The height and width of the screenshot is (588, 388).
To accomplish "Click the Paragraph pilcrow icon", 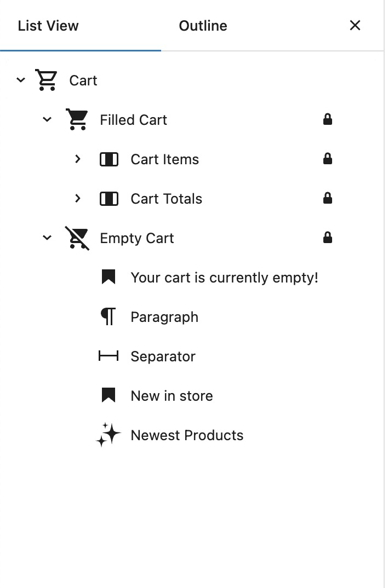I will pyautogui.click(x=109, y=316).
